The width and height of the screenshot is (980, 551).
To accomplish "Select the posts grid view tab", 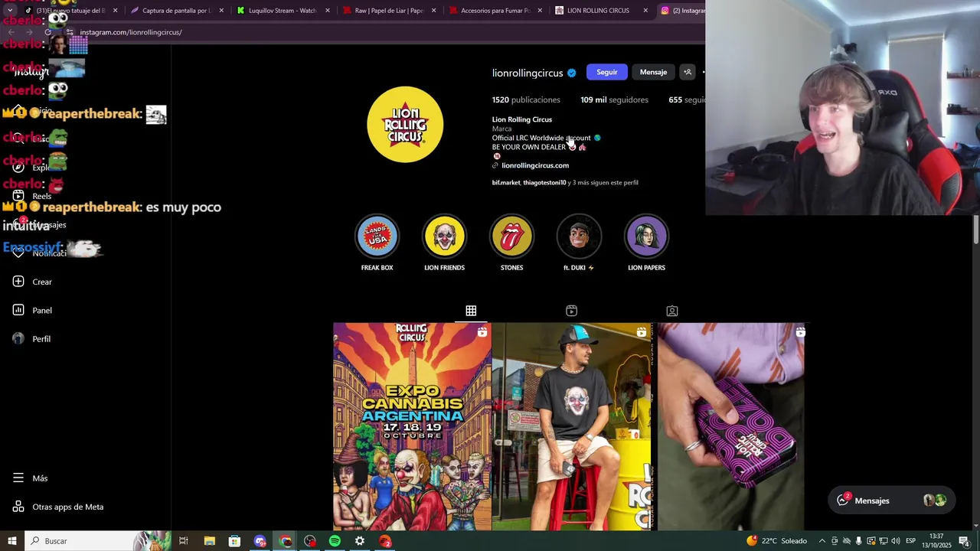I will [471, 311].
